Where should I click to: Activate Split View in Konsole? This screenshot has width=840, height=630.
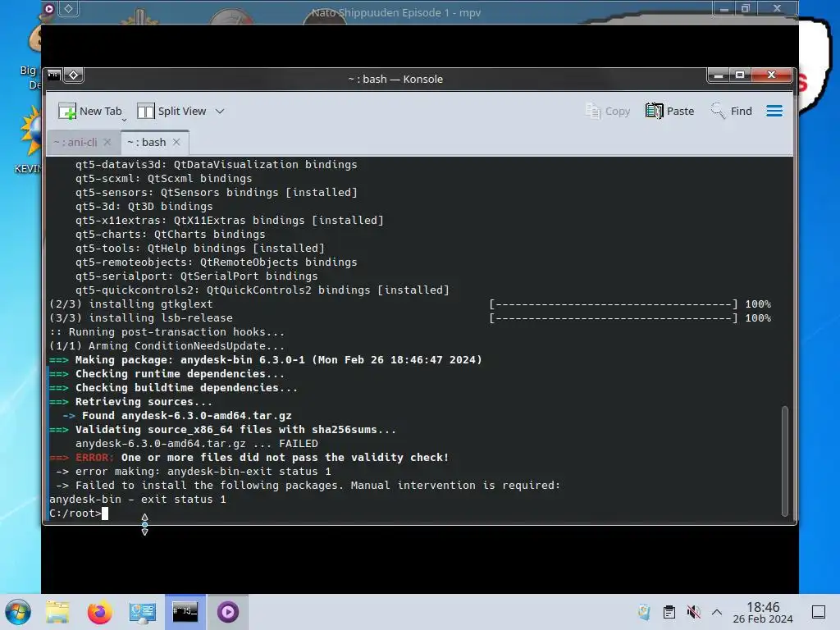click(x=171, y=111)
